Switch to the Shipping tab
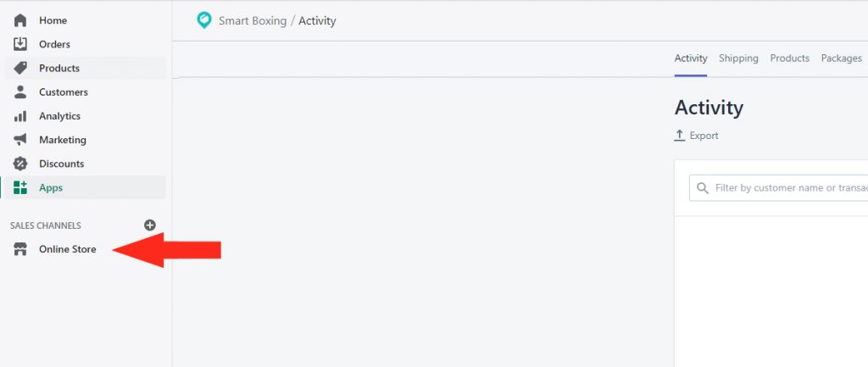The image size is (868, 367). [x=738, y=58]
